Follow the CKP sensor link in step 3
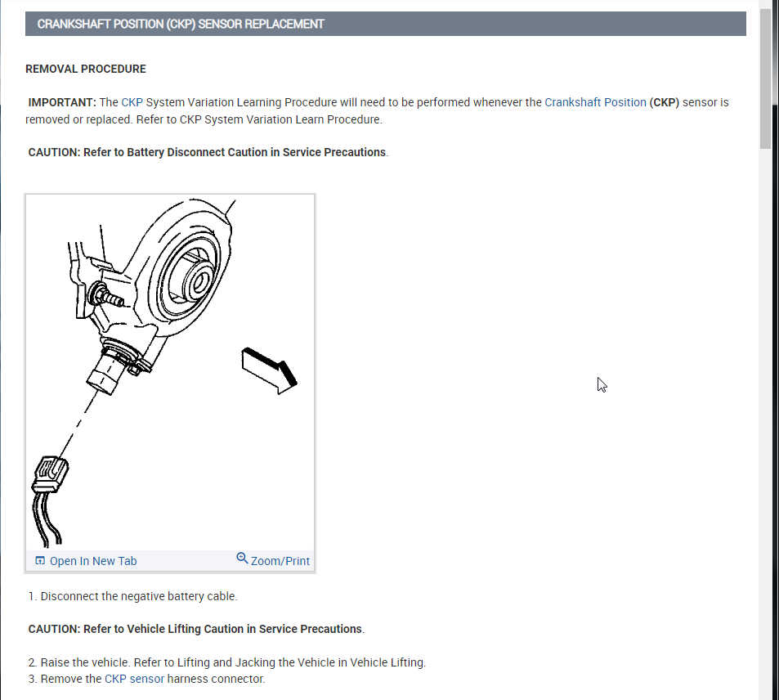The image size is (779, 700). (x=134, y=679)
